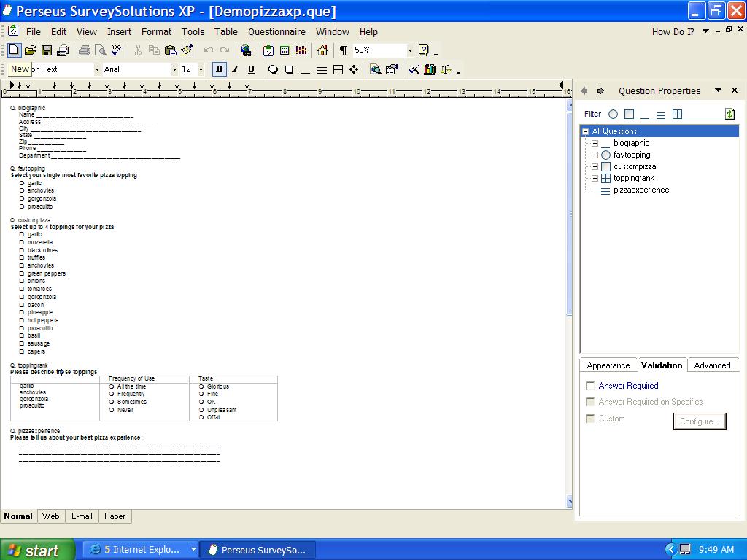Filter questions by the grid table type
This screenshot has width=747, height=560.
(x=677, y=114)
